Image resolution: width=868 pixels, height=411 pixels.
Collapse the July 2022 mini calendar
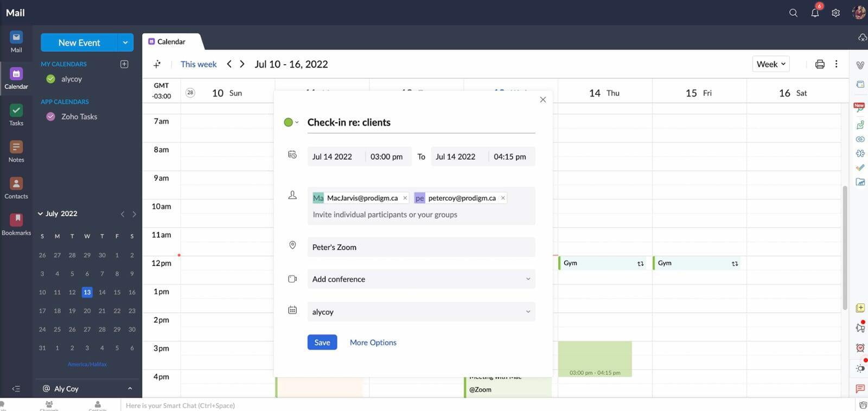pyautogui.click(x=40, y=214)
